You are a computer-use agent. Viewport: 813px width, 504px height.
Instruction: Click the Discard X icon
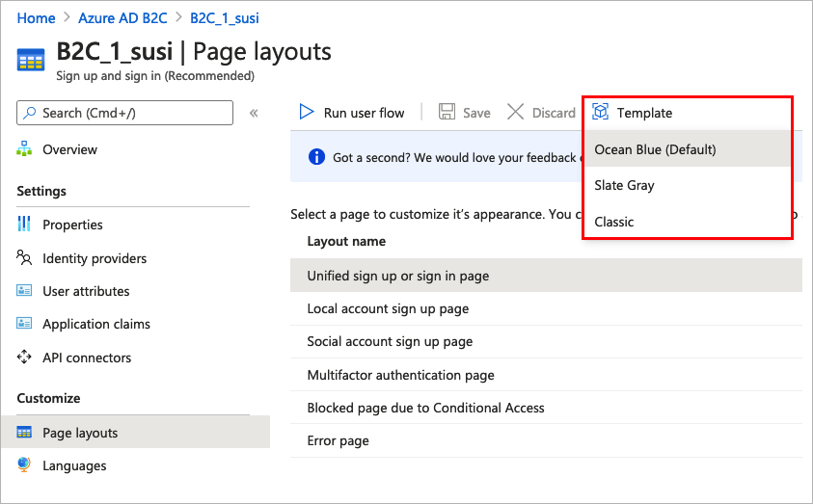[x=516, y=113]
